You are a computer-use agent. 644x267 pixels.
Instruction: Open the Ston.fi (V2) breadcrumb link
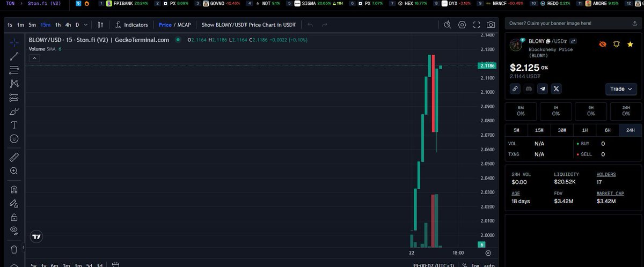(44, 4)
